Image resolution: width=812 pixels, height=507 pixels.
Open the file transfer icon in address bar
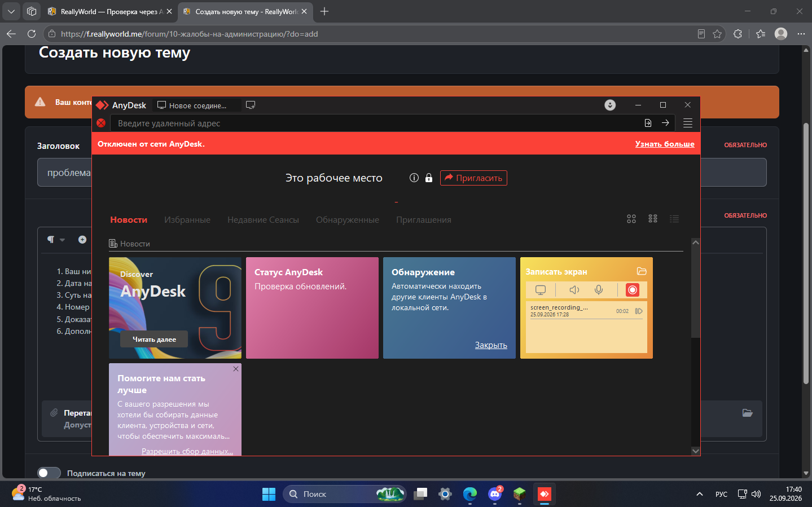[x=648, y=123]
